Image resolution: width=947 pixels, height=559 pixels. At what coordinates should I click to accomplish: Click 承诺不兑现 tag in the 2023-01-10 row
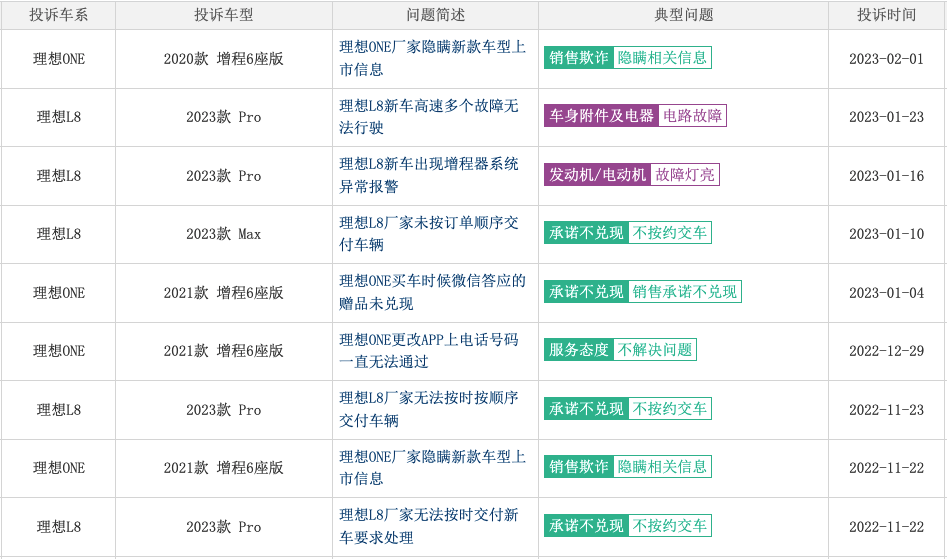[x=586, y=232]
